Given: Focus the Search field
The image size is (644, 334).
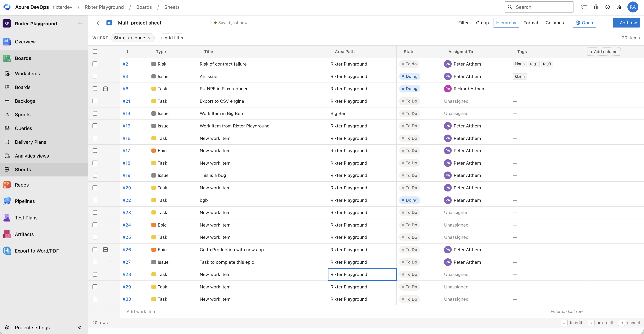Looking at the screenshot, I should click(539, 7).
